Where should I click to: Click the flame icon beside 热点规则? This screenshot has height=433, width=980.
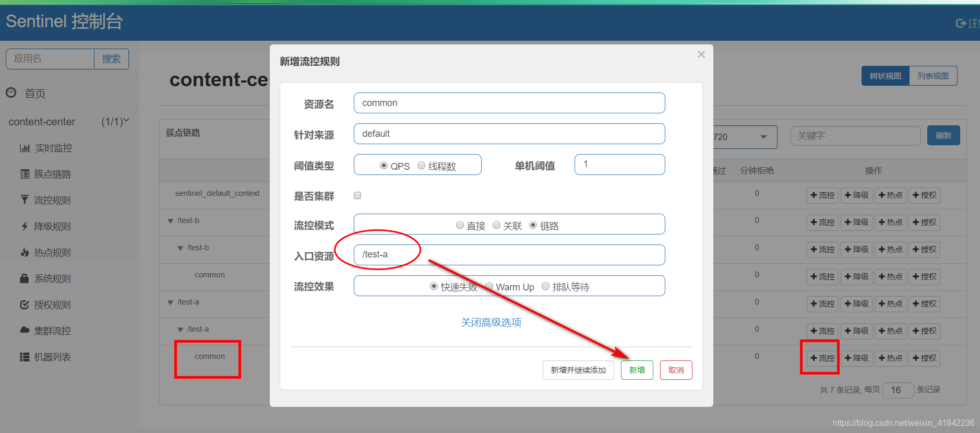click(25, 252)
